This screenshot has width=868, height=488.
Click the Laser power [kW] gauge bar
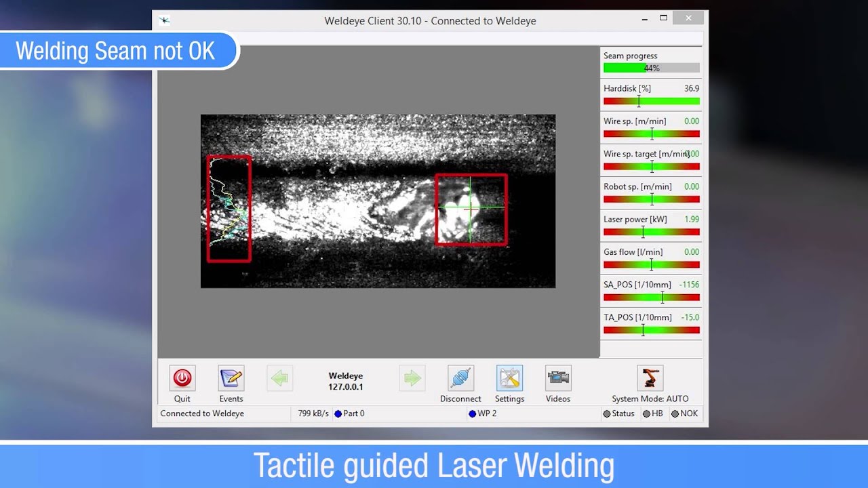(x=652, y=232)
